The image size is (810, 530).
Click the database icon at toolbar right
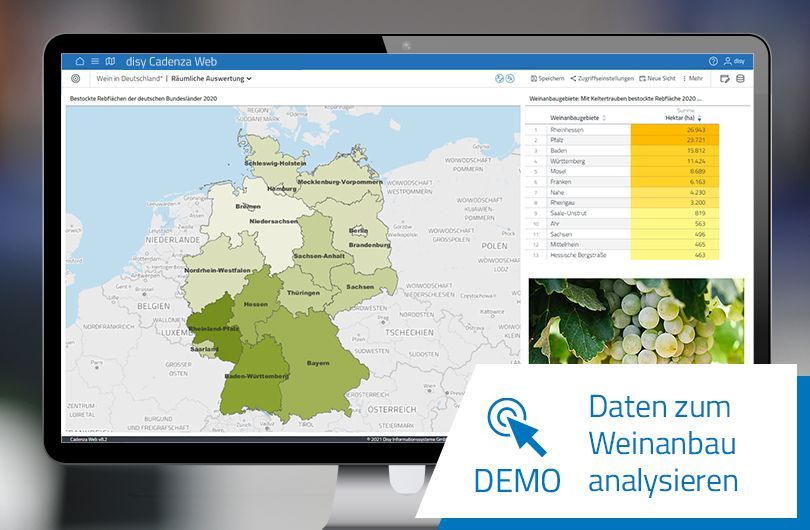tap(740, 78)
